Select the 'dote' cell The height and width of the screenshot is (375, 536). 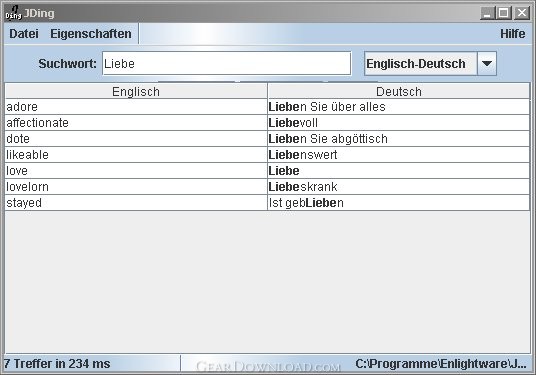136,139
